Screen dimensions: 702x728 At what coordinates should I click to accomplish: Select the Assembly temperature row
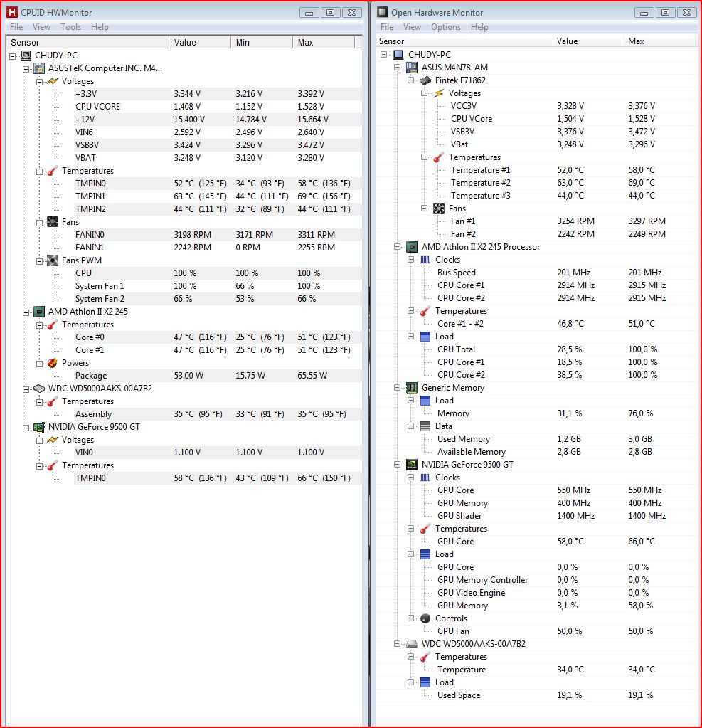tap(218, 414)
